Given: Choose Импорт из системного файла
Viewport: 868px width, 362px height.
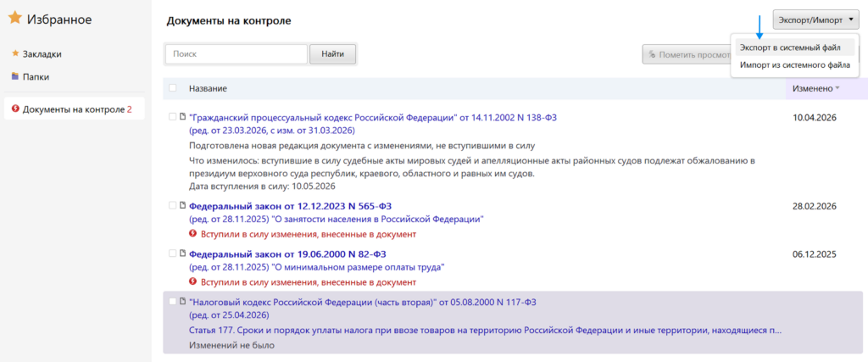Looking at the screenshot, I should point(795,64).
